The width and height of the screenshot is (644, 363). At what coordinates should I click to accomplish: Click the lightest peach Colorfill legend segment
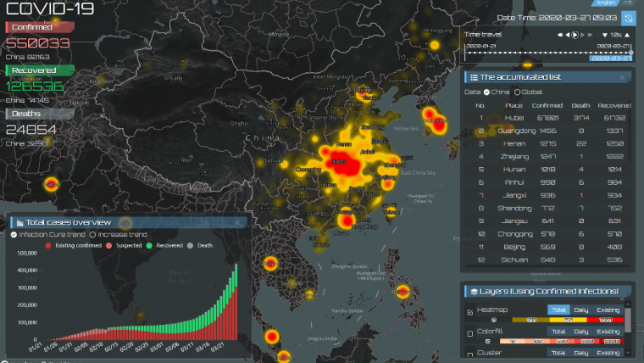512,341
